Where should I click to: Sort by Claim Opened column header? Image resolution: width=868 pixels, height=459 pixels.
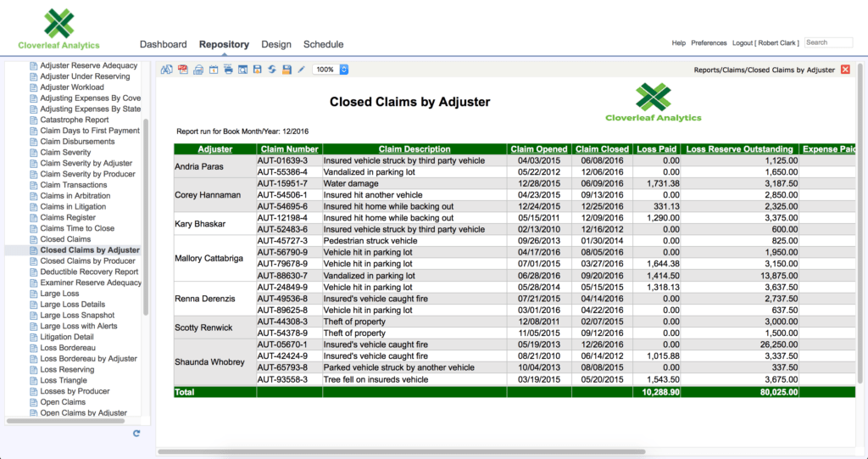point(539,149)
